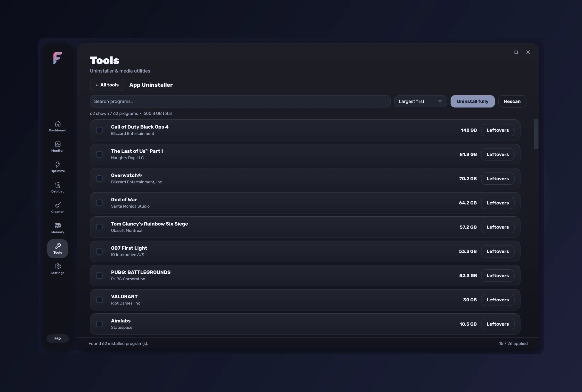Show Leftovers for Aimlabs
582x392 pixels.
(498, 324)
